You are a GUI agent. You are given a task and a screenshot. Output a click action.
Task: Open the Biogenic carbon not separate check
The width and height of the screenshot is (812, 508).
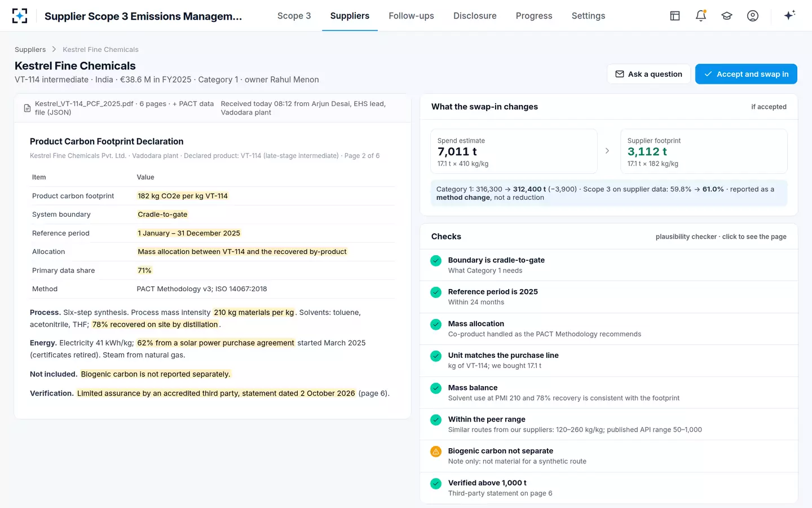pyautogui.click(x=609, y=456)
